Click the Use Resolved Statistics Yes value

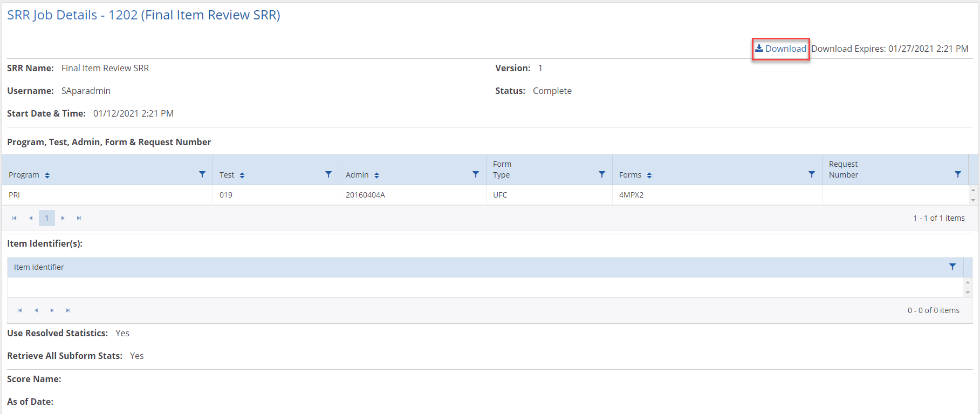122,333
